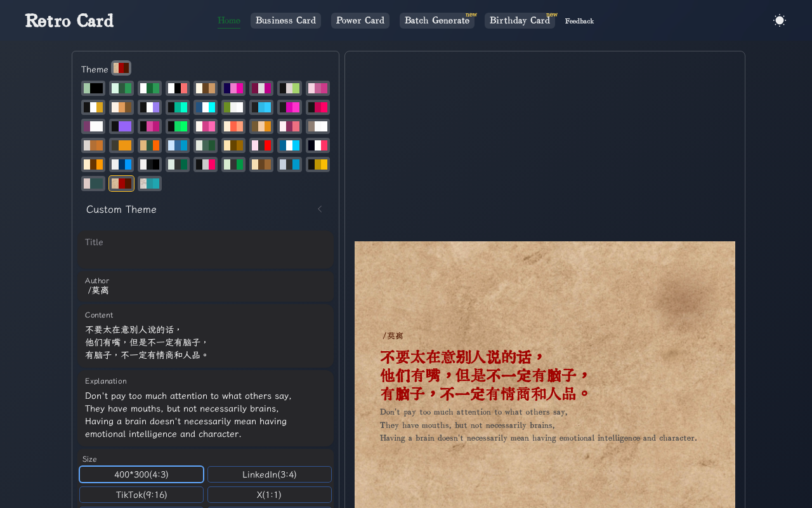Select the plum purple and white theme
The image size is (812, 508).
pyautogui.click(x=93, y=126)
